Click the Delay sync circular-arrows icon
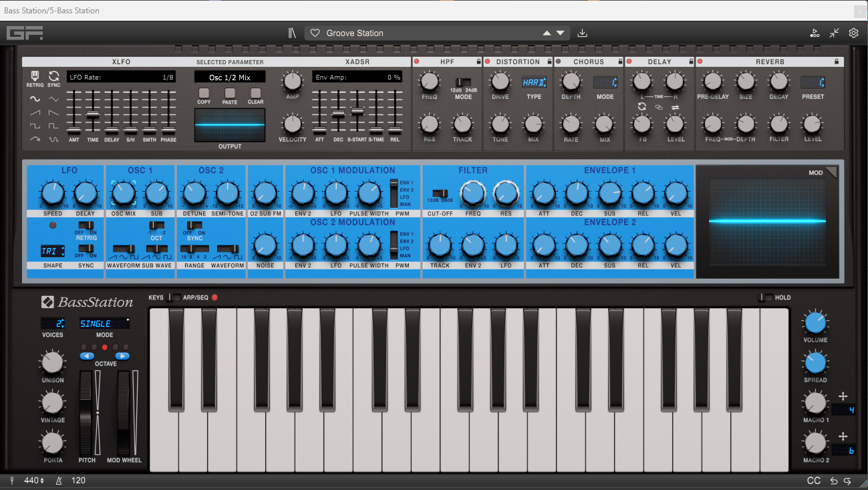The height and width of the screenshot is (490, 868). (642, 106)
